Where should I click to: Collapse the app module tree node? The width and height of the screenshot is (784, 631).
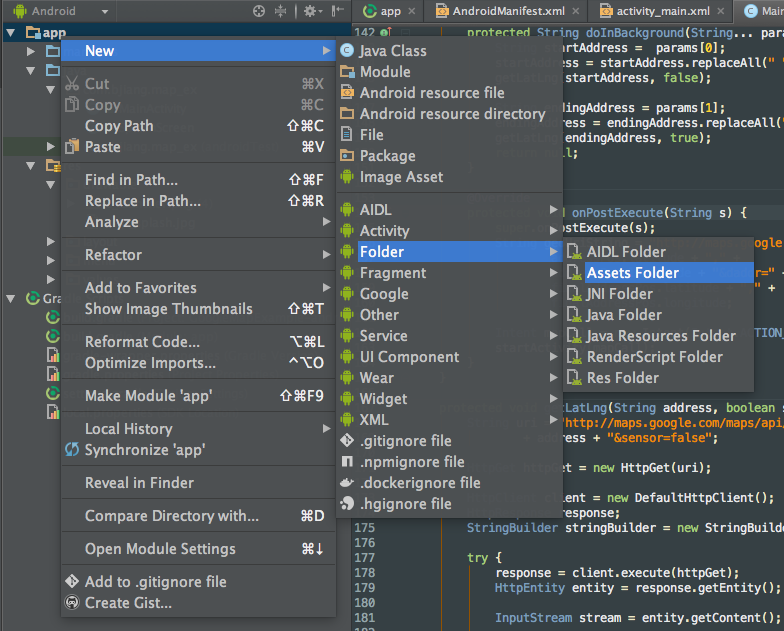coord(10,33)
